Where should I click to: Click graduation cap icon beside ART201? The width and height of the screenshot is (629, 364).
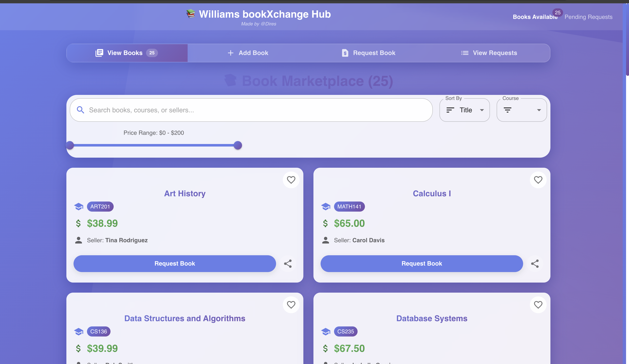click(x=79, y=207)
